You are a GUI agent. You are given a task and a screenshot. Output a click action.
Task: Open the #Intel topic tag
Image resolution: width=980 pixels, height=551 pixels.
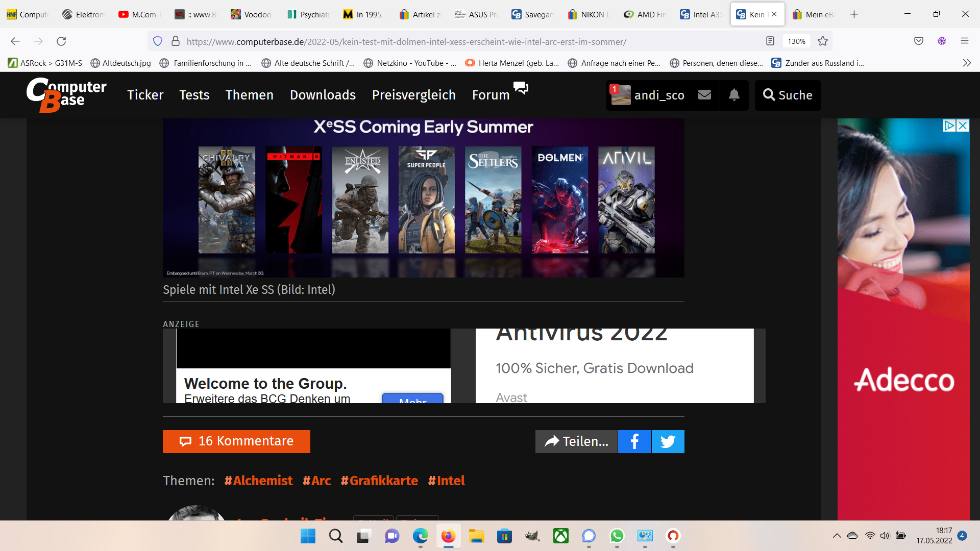pos(447,481)
